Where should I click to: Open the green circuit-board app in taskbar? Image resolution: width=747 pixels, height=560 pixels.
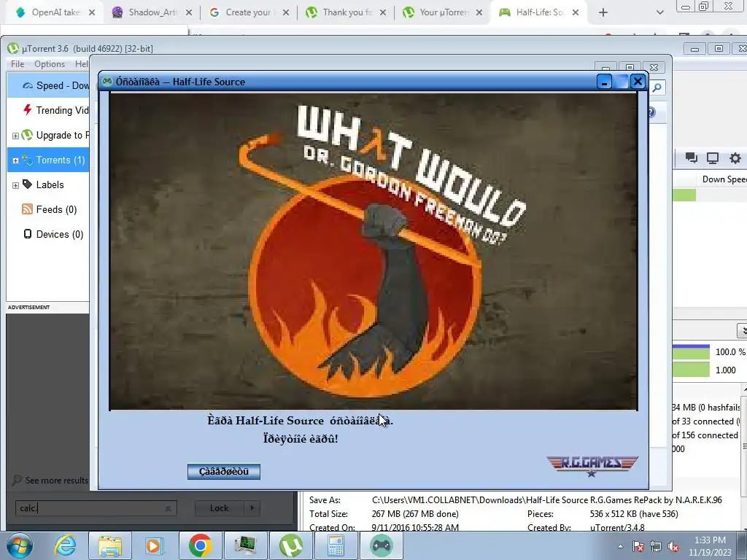coord(245,545)
